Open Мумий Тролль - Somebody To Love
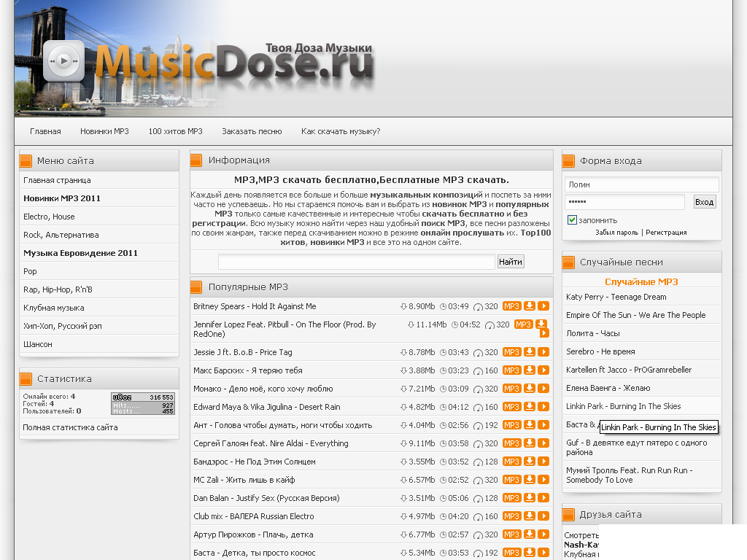 629,475
